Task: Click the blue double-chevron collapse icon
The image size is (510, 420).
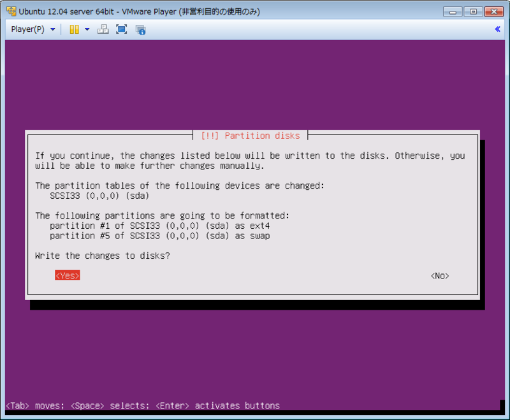Action: (x=497, y=29)
